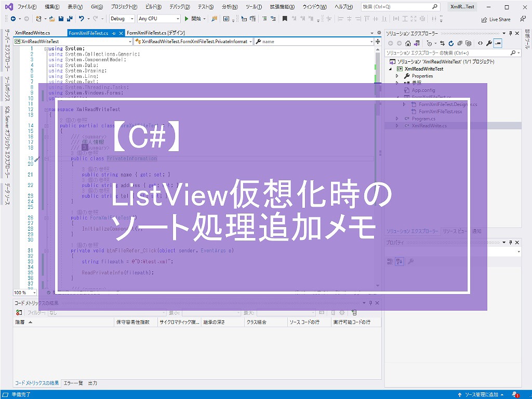
Task: Open Properties via the wrench icon in Solution Explorer
Action: coord(489,43)
